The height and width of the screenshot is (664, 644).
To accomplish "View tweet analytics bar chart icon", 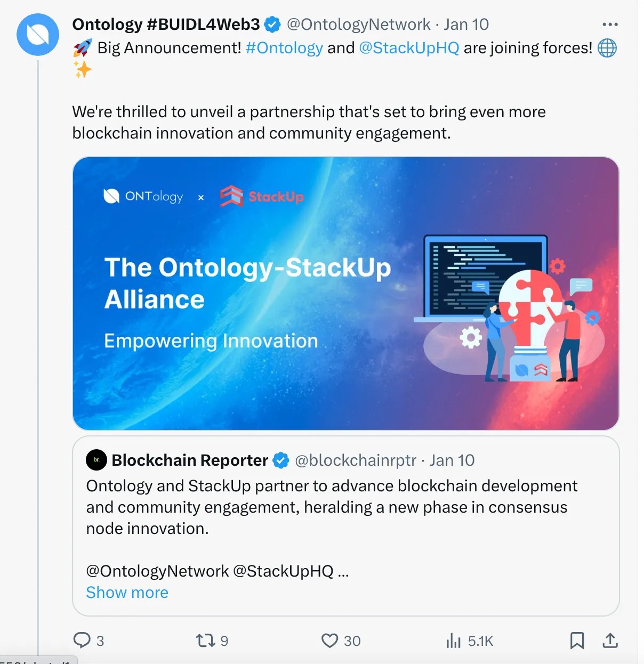I will [454, 640].
